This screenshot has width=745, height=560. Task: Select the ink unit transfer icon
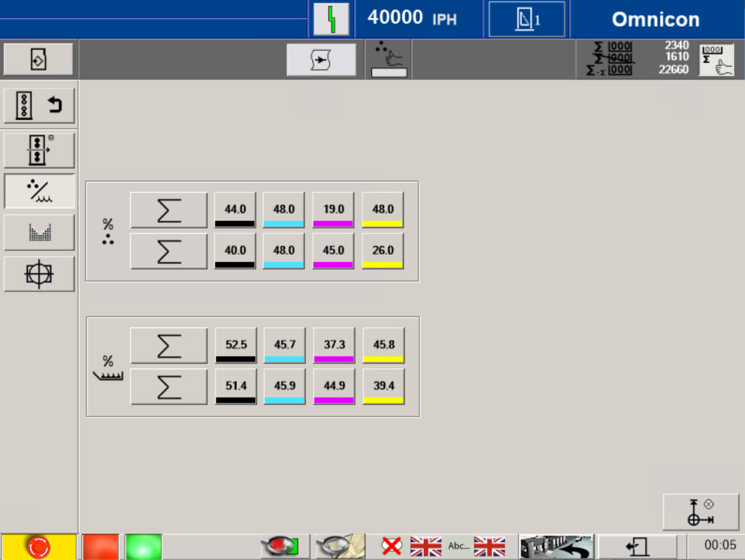click(x=39, y=149)
